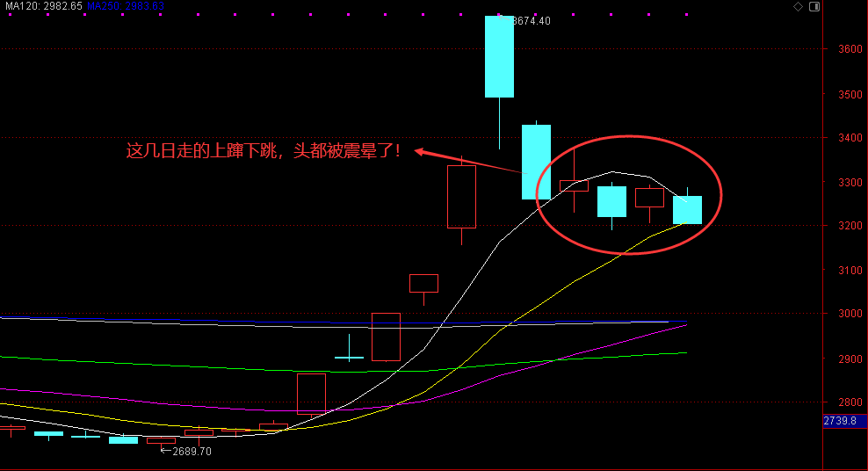Toggle the side panel icon beside the diamond
Screen dimensions: 868x471
pos(814,6)
